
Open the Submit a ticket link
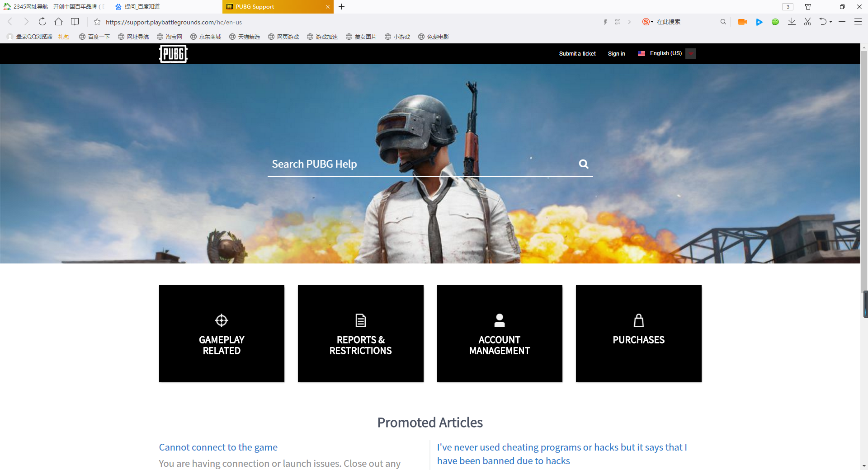[x=577, y=53]
